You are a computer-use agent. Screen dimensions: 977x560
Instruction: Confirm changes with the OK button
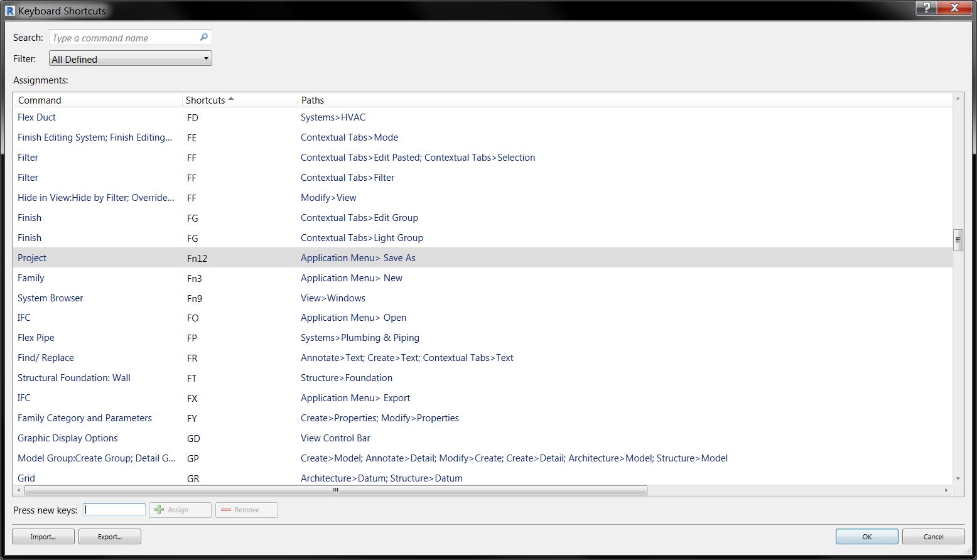pos(866,536)
